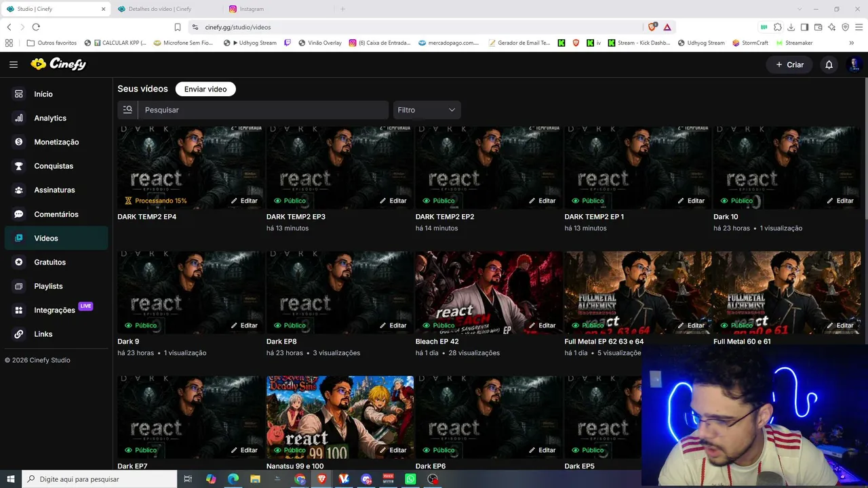Click the Público status on DARK TEMP2 EP2
Viewport: 868px width, 488px height.
439,201
